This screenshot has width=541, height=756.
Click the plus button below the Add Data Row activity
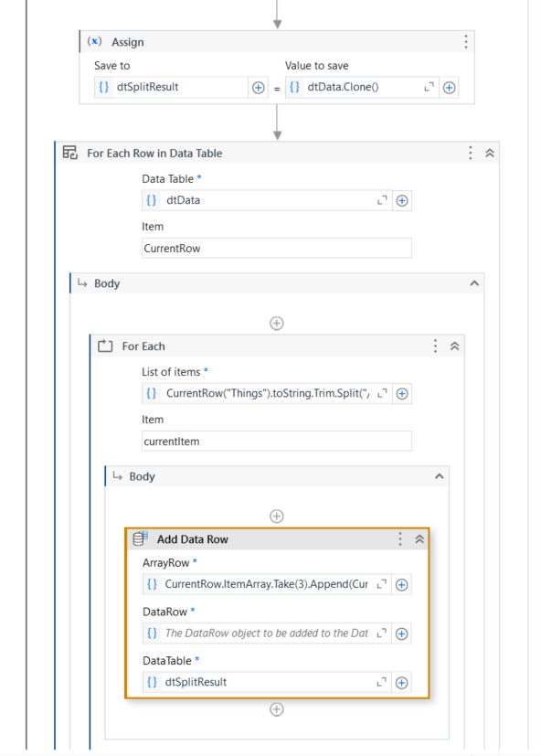pyautogui.click(x=276, y=710)
